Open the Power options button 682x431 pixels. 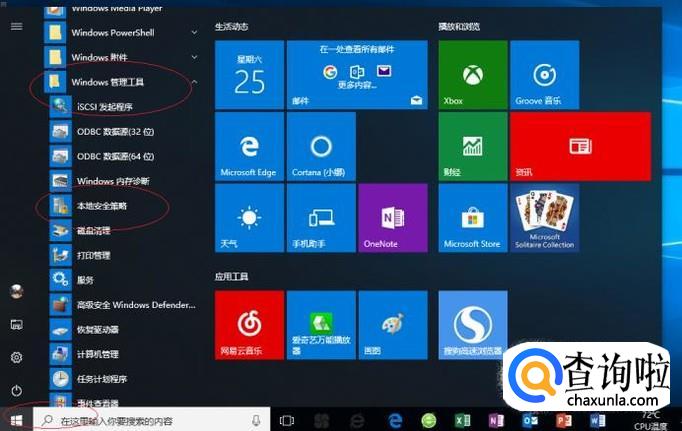[17, 391]
